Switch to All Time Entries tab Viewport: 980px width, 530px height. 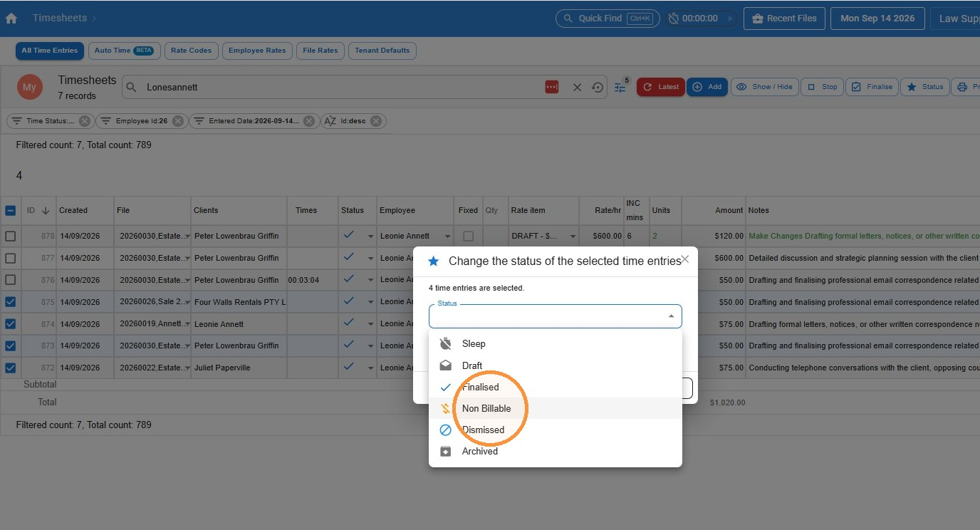coord(50,51)
